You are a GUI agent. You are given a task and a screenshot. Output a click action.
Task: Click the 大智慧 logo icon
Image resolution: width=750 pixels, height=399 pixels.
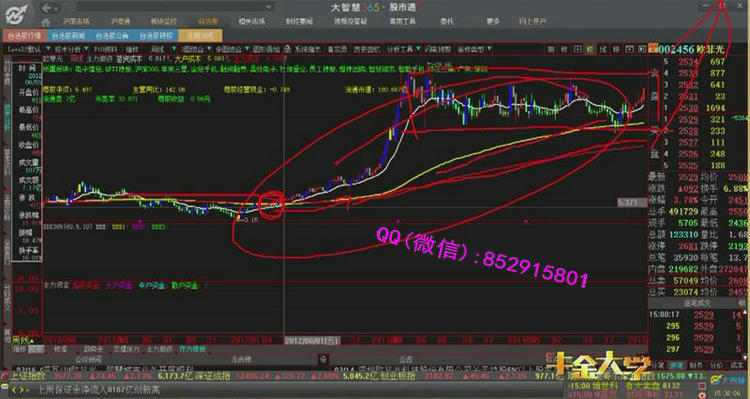pyautogui.click(x=17, y=14)
